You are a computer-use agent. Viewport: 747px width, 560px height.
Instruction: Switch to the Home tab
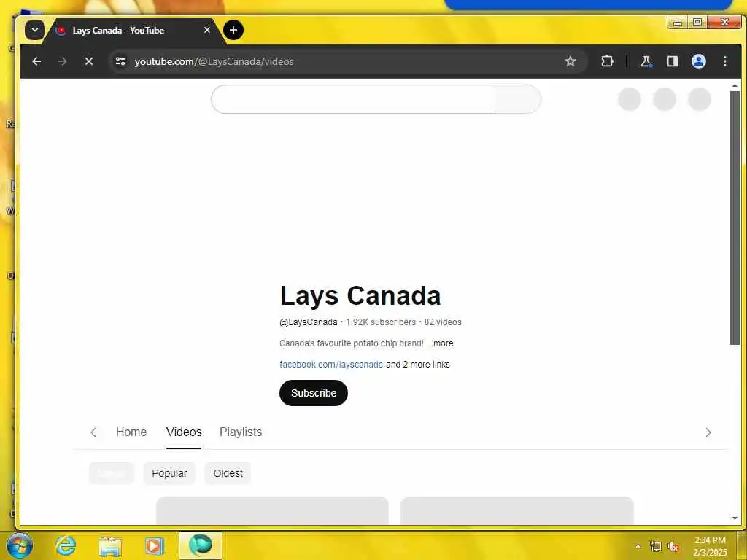131,432
